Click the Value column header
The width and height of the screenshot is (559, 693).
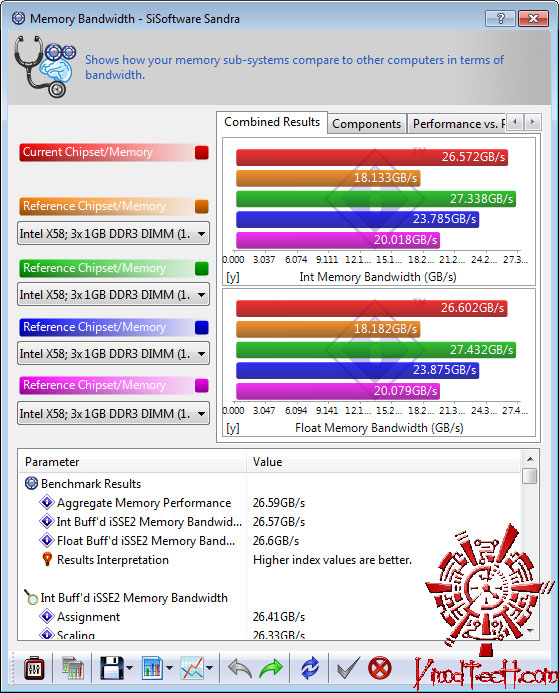(383, 462)
